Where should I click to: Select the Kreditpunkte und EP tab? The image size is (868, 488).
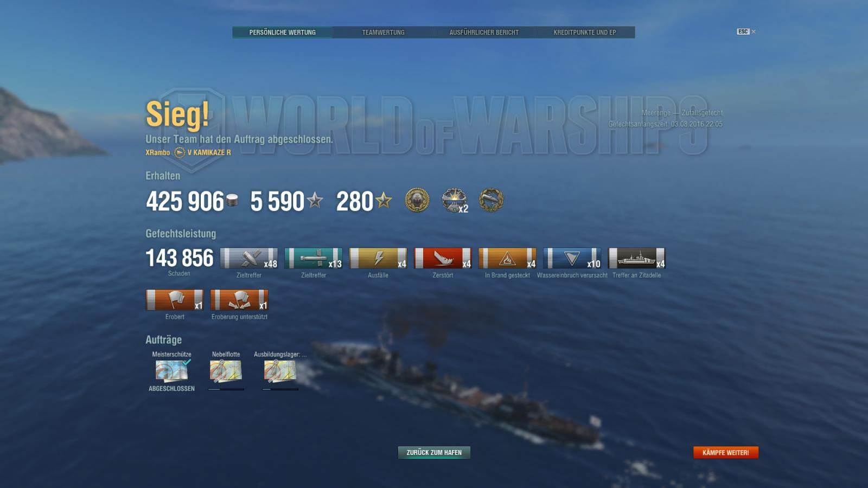585,33
